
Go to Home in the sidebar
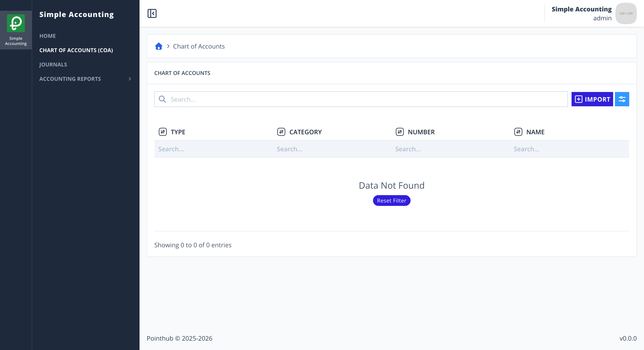pos(47,36)
